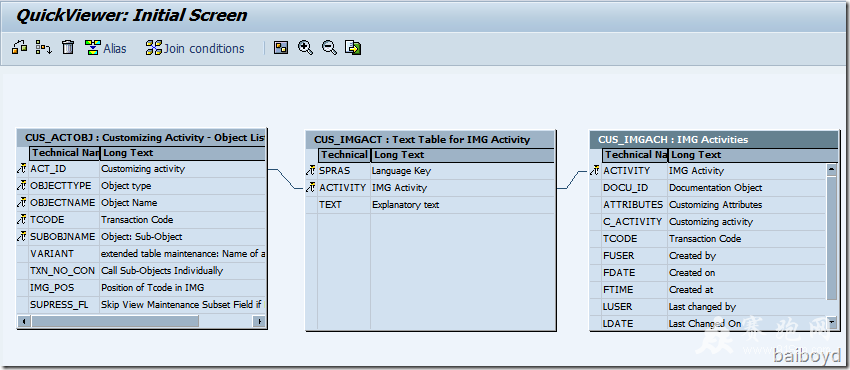The image size is (850, 370).
Task: Click Long Text header in CUS_ACTOBJ
Action: pos(183,153)
